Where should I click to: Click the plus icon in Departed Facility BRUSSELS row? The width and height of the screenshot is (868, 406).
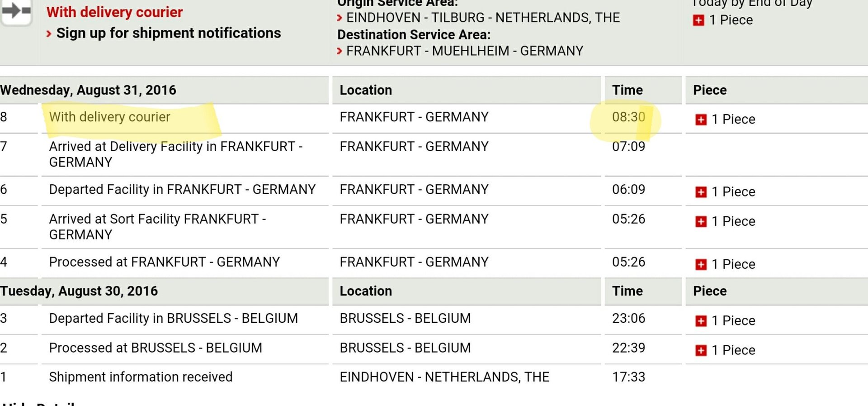coord(701,321)
